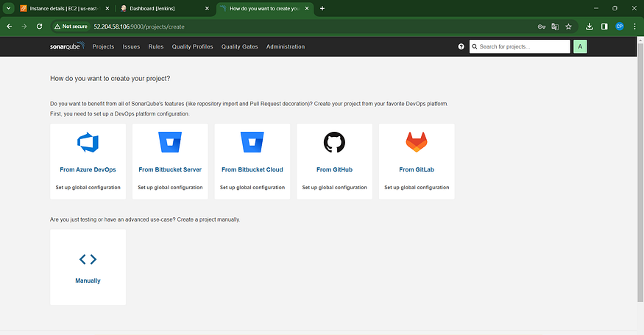The height and width of the screenshot is (335, 644).
Task: Click the text 'Are you just testing or have an advanced use-case?'
Action: tap(113, 219)
